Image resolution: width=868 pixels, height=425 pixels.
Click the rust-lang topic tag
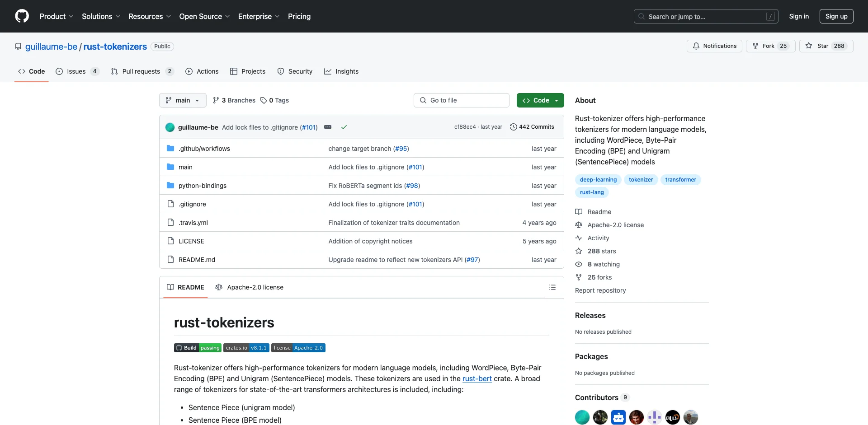pyautogui.click(x=592, y=192)
